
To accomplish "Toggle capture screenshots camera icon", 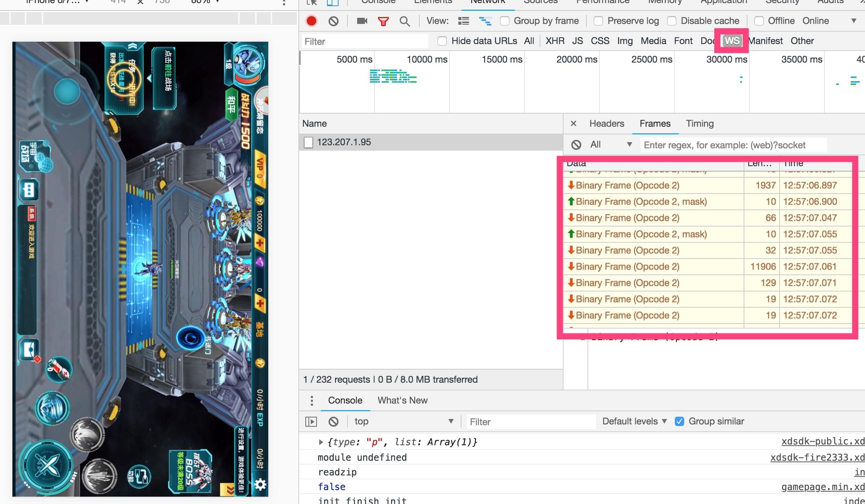I will tap(362, 21).
